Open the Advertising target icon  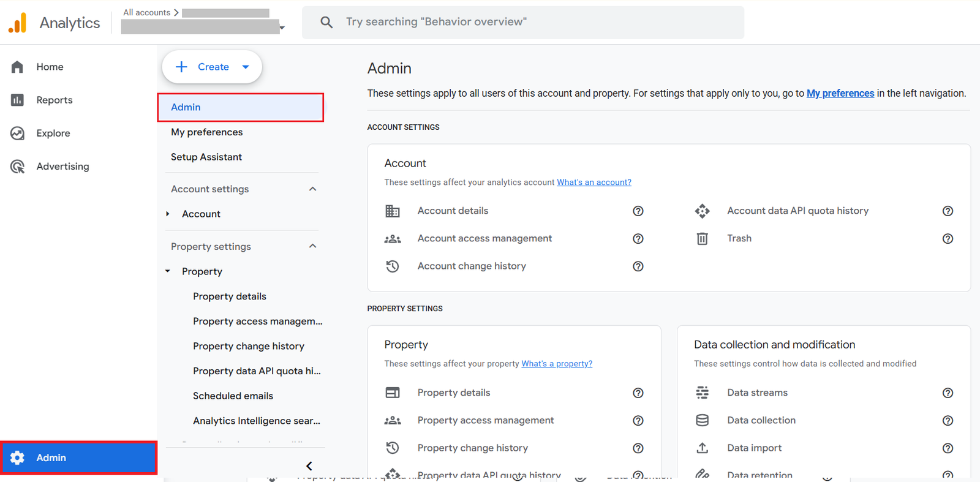tap(17, 166)
